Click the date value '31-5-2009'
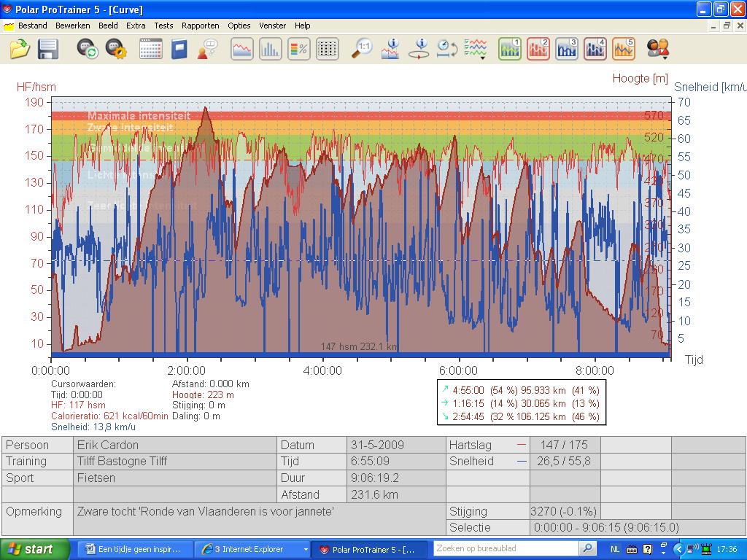 [377, 445]
